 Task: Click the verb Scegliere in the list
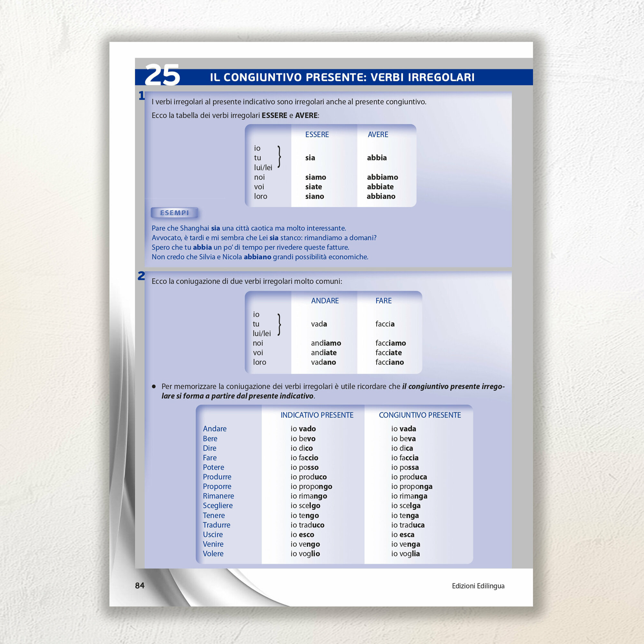(218, 505)
